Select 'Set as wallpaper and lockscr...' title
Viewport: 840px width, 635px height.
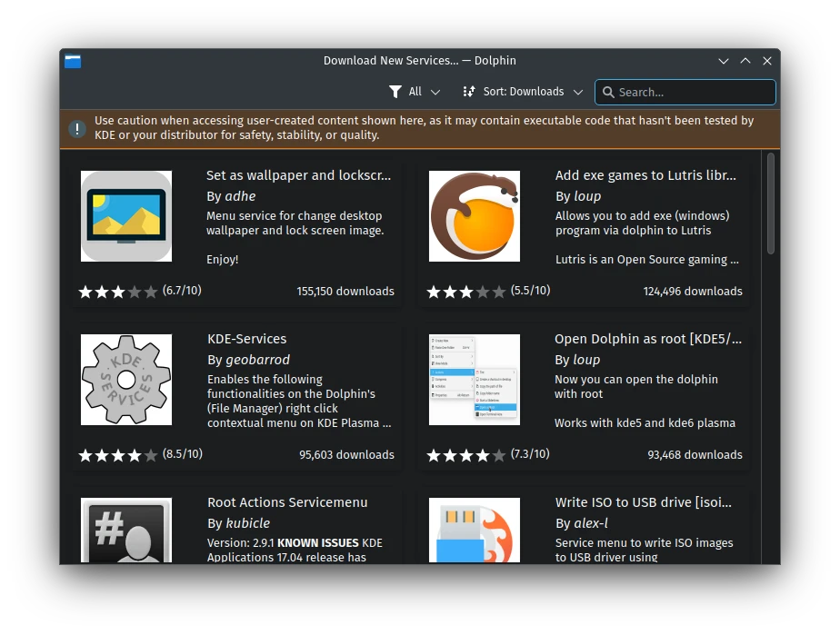299,175
